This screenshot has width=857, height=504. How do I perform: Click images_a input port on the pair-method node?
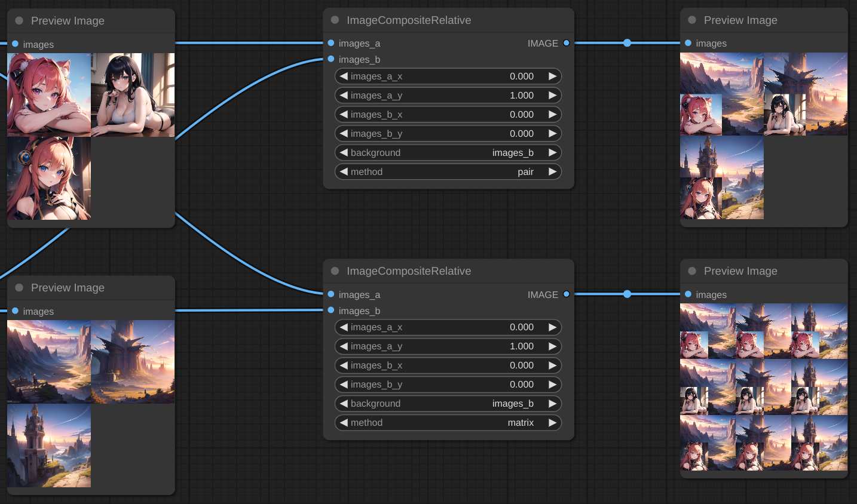(331, 43)
